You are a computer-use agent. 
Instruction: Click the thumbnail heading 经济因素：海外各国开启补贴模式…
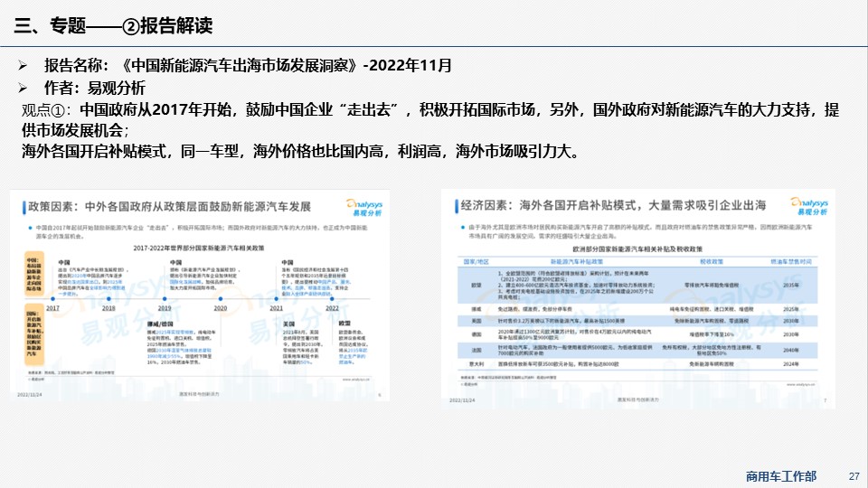click(613, 205)
